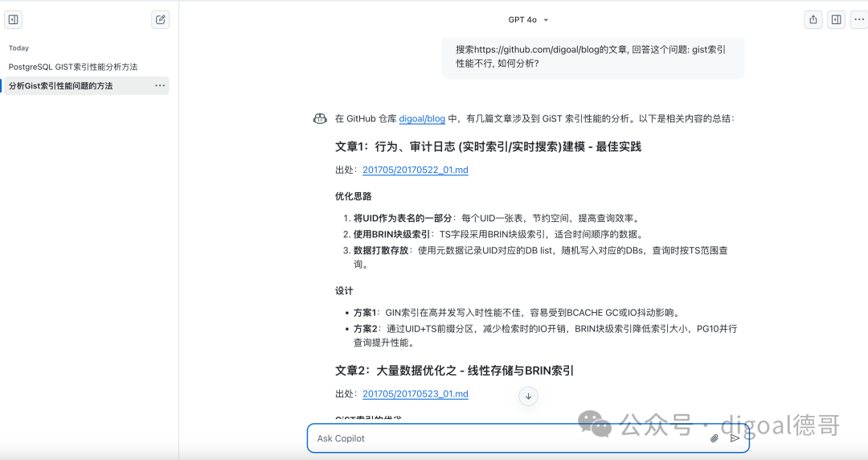
Task: Select 分析Gist索引性能问题的方法 conversation
Action: point(86,86)
